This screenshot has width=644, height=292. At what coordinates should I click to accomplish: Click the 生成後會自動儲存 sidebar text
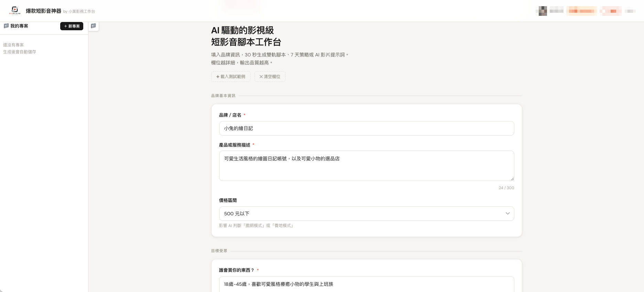[20, 52]
